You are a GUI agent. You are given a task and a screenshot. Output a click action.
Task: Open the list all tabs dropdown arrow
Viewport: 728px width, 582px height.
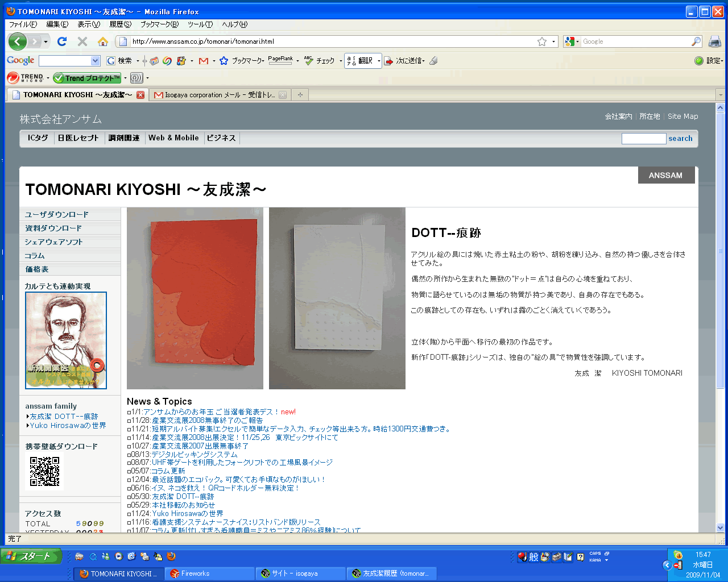click(721, 95)
